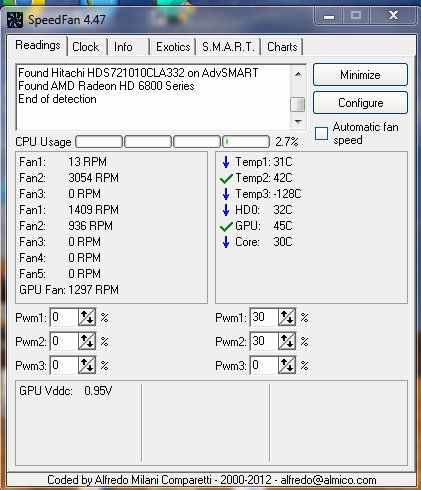Image resolution: width=421 pixels, height=490 pixels.
Task: Click the fourth CPU usage bar
Action: (x=246, y=142)
